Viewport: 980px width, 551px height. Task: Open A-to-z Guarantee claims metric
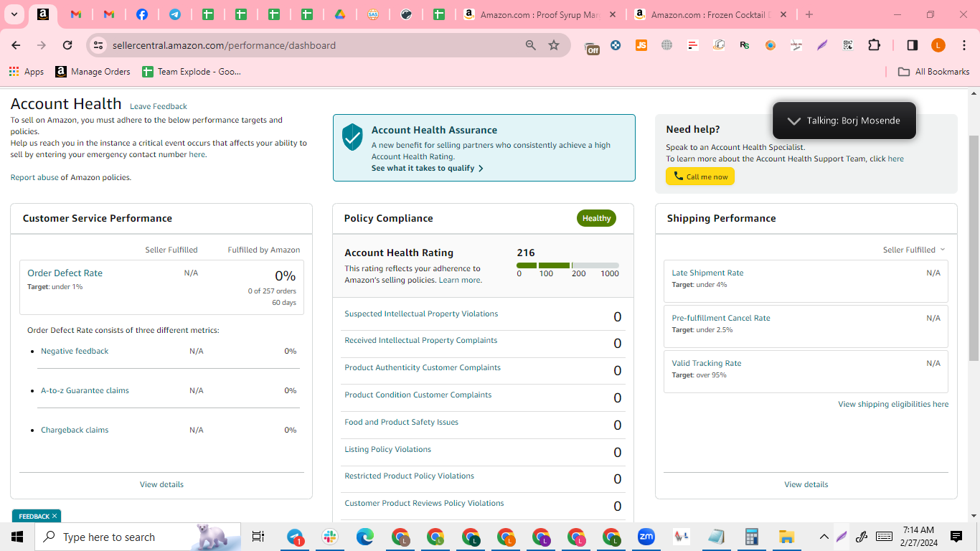click(85, 390)
